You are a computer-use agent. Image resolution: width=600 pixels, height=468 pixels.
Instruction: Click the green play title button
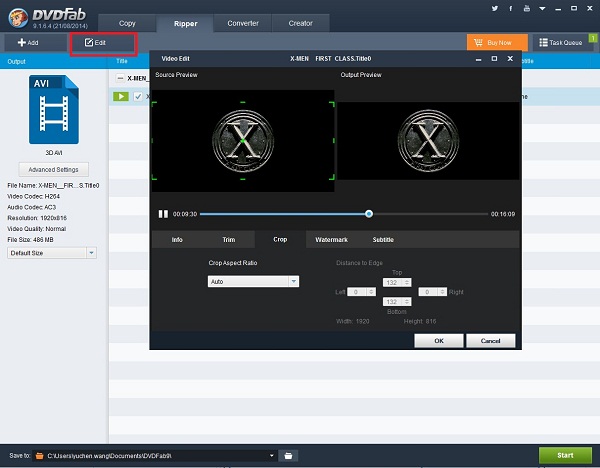pyautogui.click(x=121, y=96)
